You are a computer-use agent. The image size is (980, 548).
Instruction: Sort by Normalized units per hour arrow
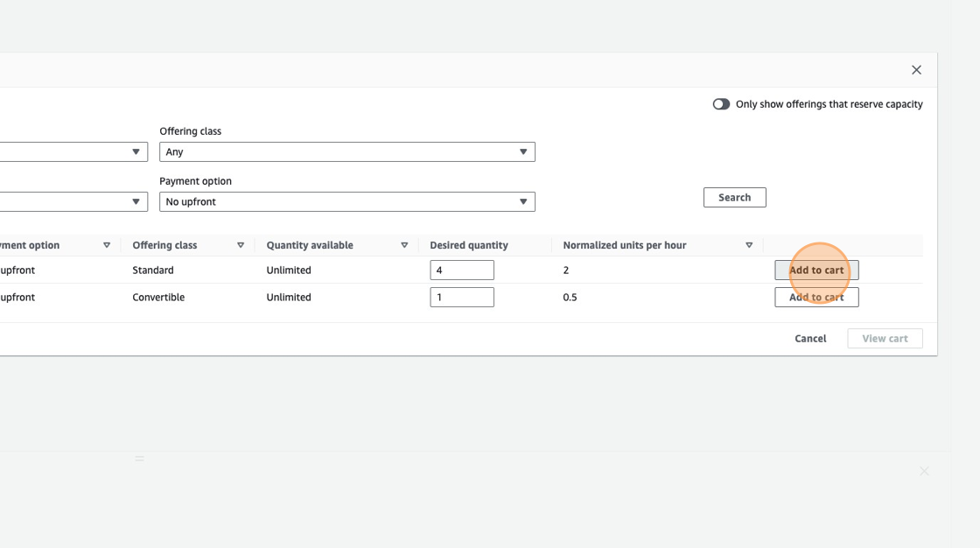click(x=749, y=245)
